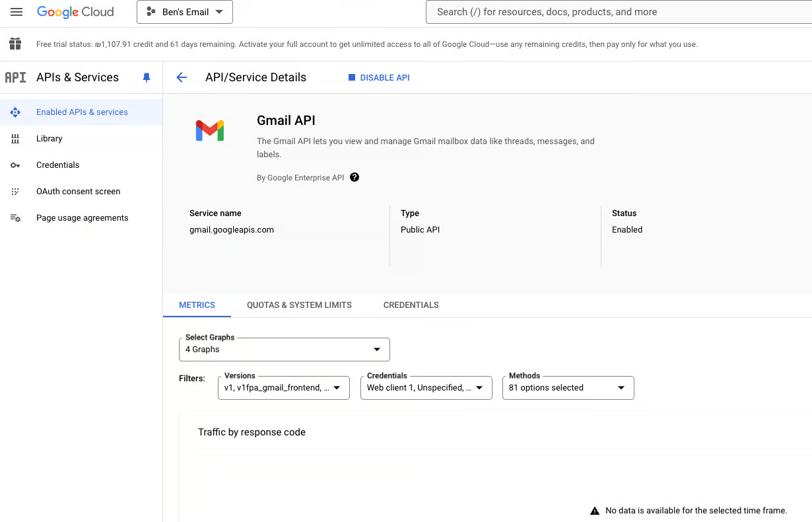Click the free trial gift icon

tap(15, 44)
